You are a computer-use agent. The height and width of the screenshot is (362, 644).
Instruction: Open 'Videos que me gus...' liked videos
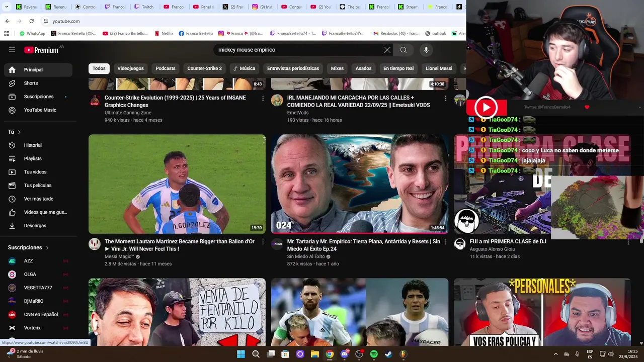38,212
